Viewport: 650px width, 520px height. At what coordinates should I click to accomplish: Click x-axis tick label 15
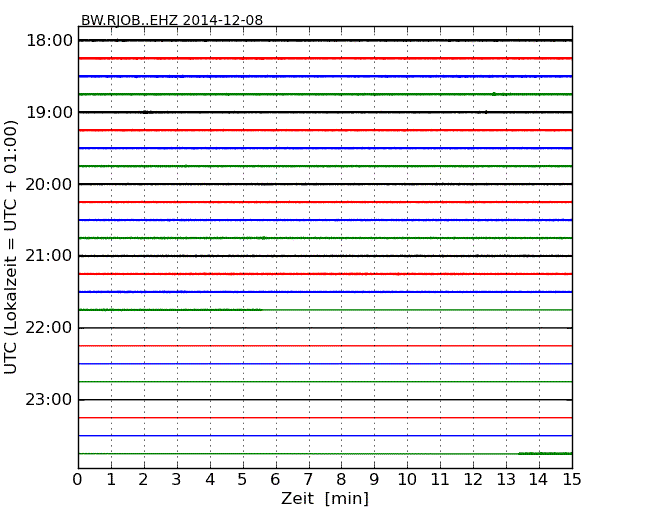pos(572,479)
